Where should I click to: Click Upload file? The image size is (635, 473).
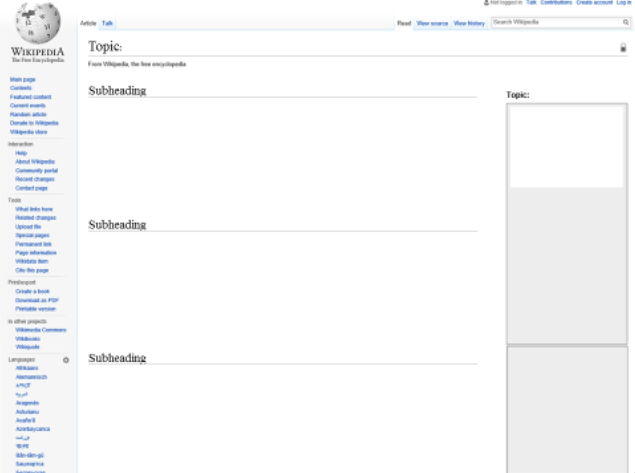28,227
